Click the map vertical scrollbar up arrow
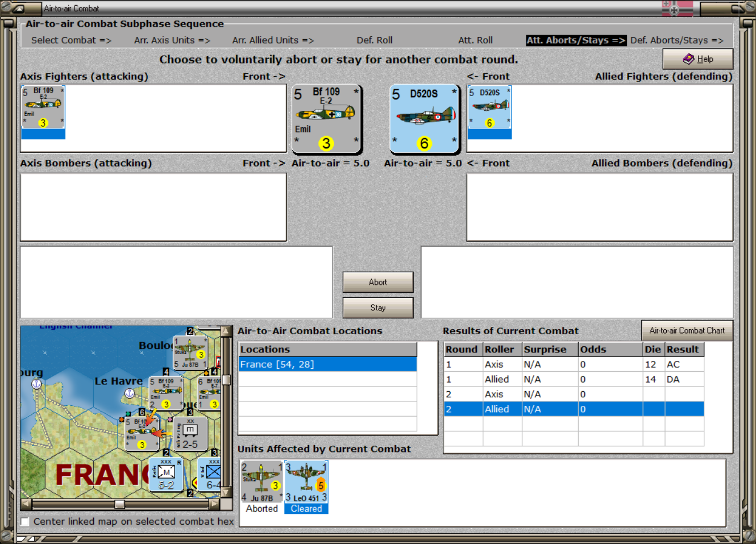 coord(226,331)
